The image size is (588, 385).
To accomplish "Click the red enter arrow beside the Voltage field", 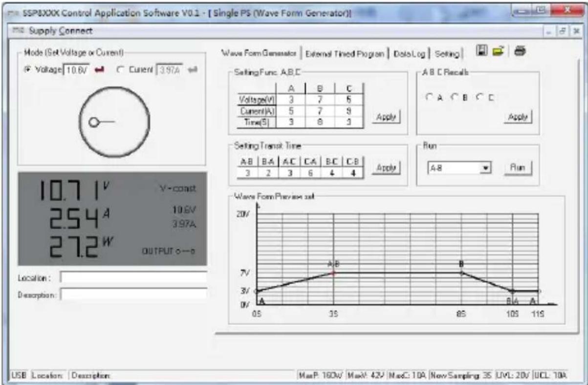I will [100, 70].
